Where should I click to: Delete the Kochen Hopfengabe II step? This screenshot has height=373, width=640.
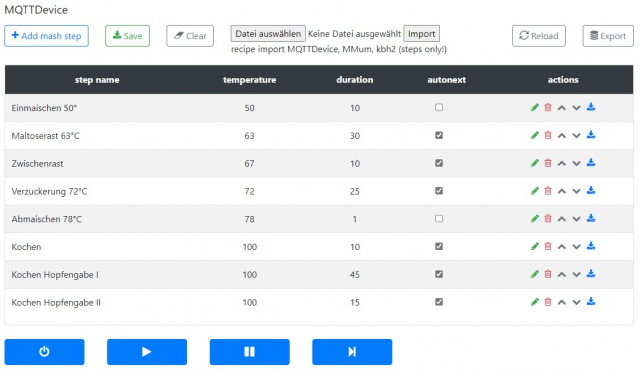[548, 302]
